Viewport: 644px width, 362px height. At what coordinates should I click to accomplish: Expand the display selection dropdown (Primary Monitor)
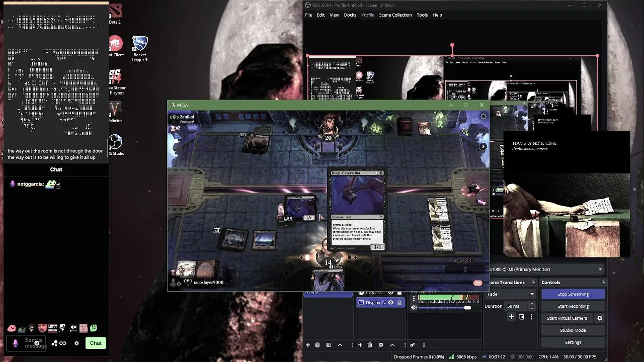[546, 269]
